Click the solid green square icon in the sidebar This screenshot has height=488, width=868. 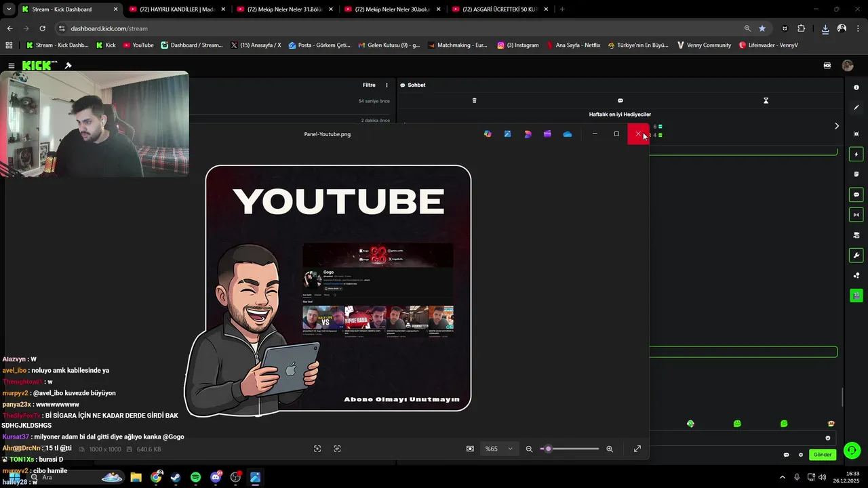856,296
